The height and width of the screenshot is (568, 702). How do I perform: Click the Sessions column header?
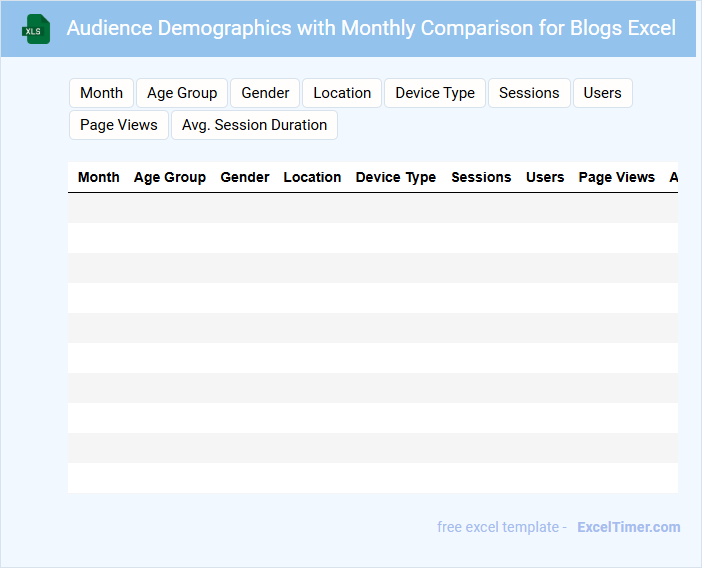click(x=481, y=177)
